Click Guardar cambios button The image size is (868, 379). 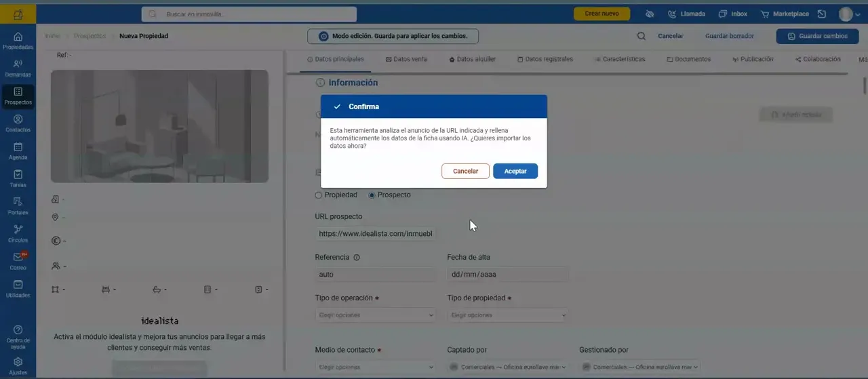tap(818, 36)
